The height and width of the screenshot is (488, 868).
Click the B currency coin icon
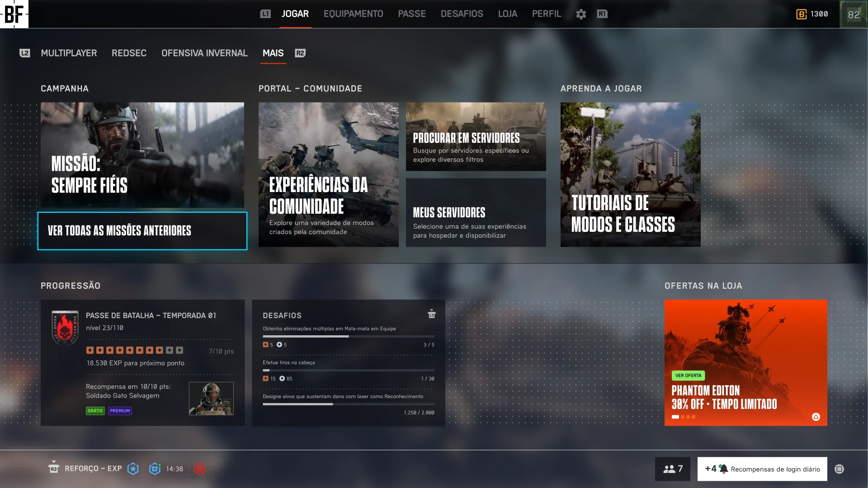[x=801, y=14]
